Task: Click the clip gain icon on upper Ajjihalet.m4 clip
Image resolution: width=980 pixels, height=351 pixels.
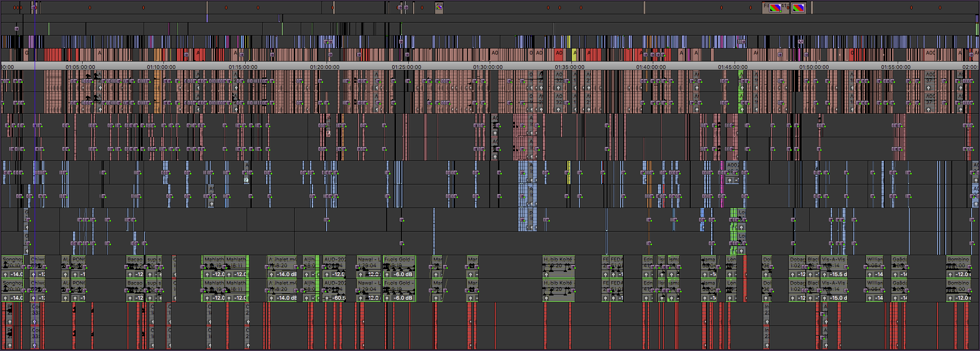Action: 271,274
